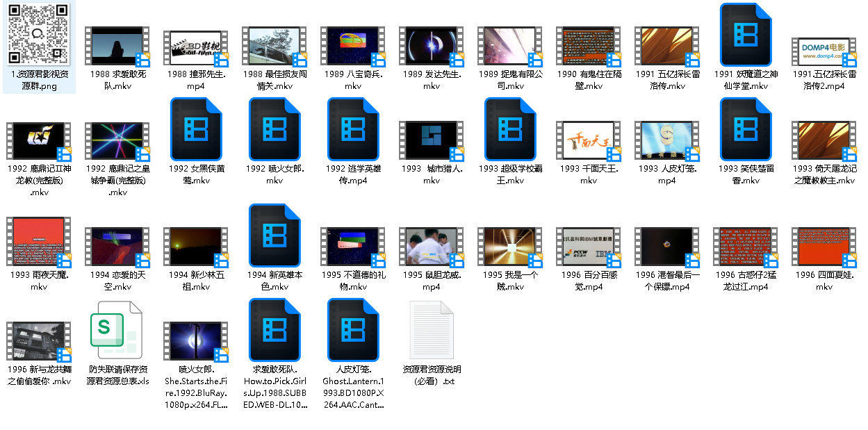
Task: Select 1993 超级学校霸王.mkv file icon
Action: (x=509, y=129)
